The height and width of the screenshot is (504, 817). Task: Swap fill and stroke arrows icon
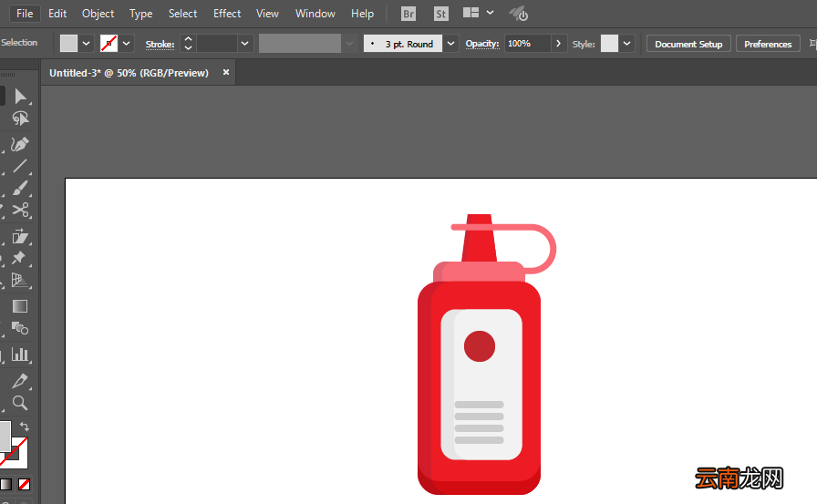click(25, 427)
